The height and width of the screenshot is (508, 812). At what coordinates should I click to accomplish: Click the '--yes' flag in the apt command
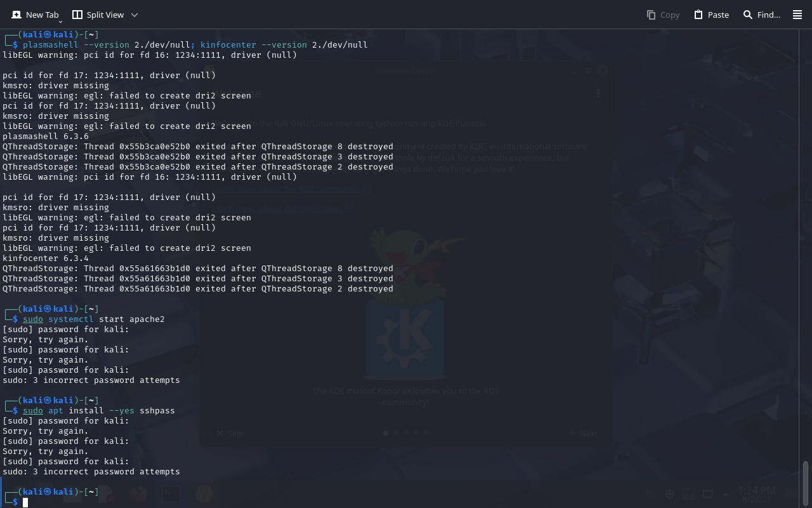(122, 411)
